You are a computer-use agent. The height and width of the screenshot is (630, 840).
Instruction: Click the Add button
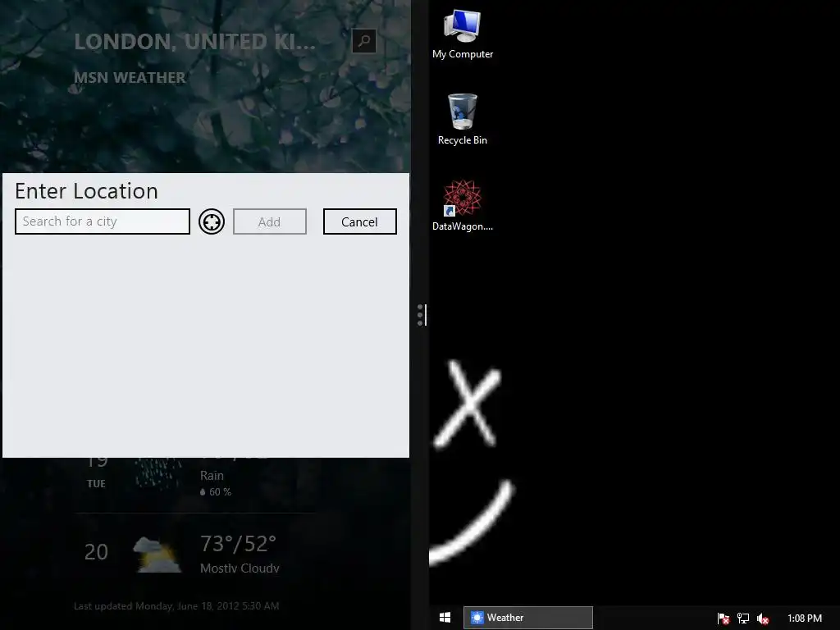click(269, 221)
